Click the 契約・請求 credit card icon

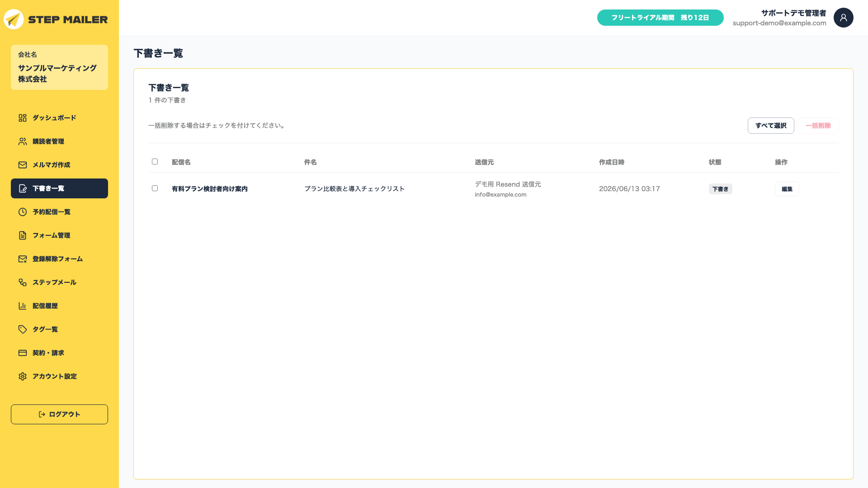tap(23, 353)
